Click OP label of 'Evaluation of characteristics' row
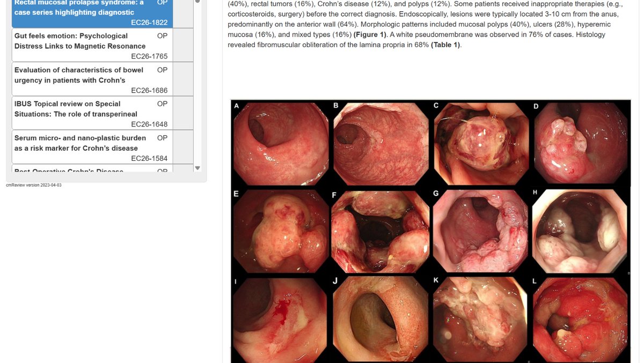Screen dimensions: 644x363 [x=162, y=70]
